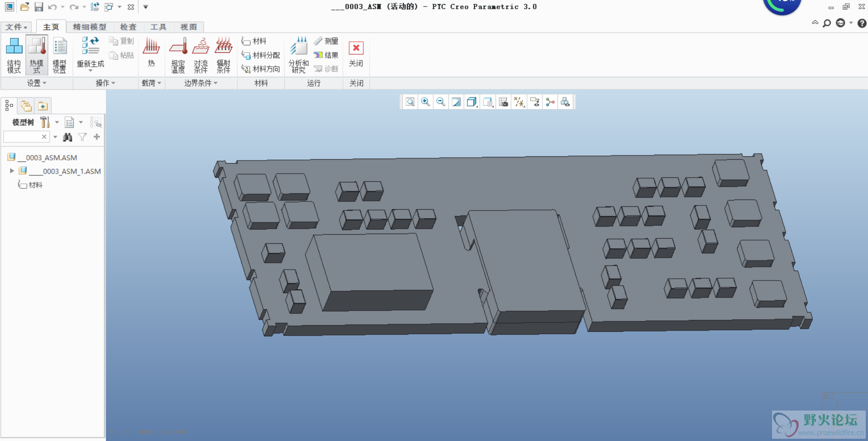Click the Zoom Out icon in graphics toolbar
This screenshot has width=868, height=441.
(x=441, y=102)
